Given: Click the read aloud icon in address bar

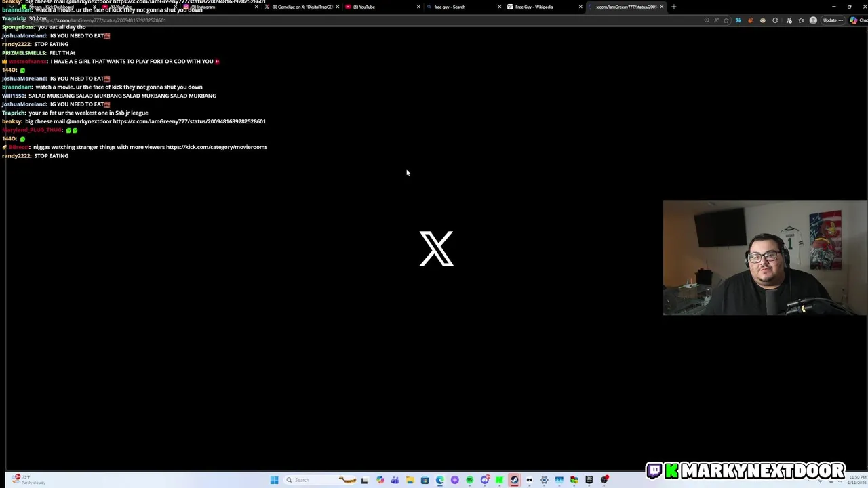Looking at the screenshot, I should pyautogui.click(x=717, y=20).
